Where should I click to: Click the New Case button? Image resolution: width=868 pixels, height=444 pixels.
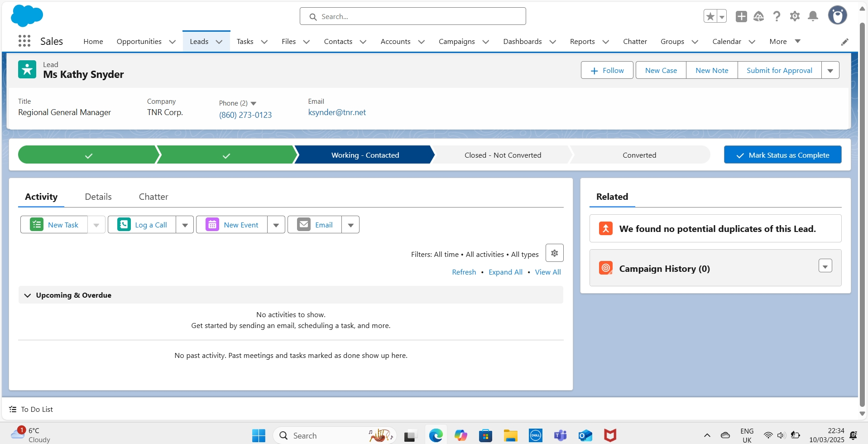(x=660, y=70)
